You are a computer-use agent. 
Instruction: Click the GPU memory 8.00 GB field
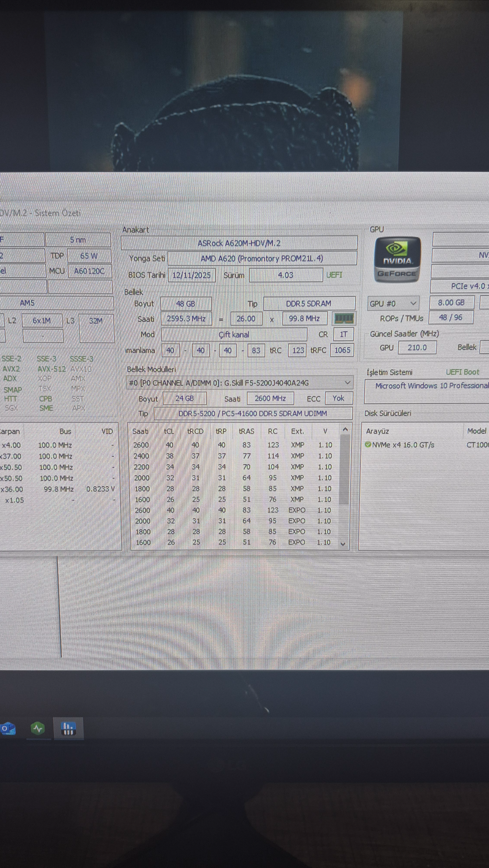tap(452, 303)
